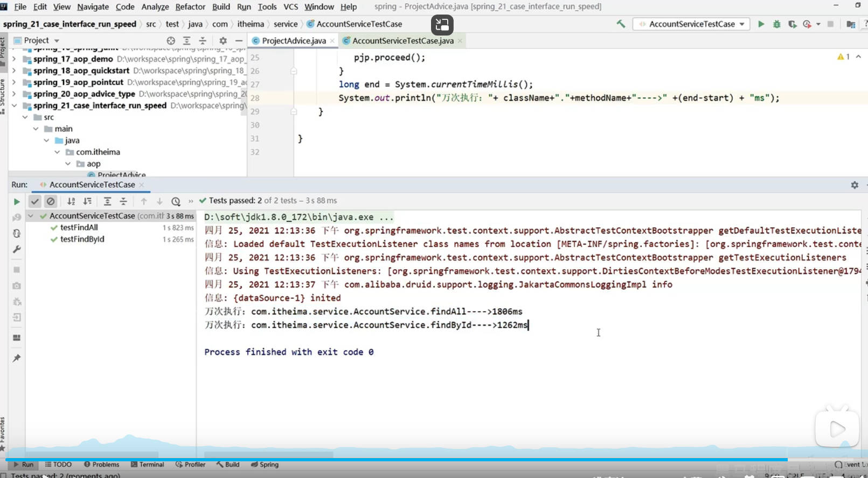Select testFindById result

[82, 240]
